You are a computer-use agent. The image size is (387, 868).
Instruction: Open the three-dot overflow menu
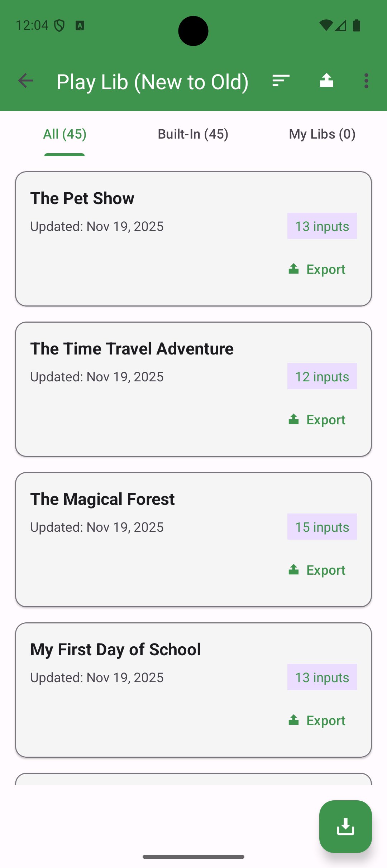pyautogui.click(x=366, y=81)
